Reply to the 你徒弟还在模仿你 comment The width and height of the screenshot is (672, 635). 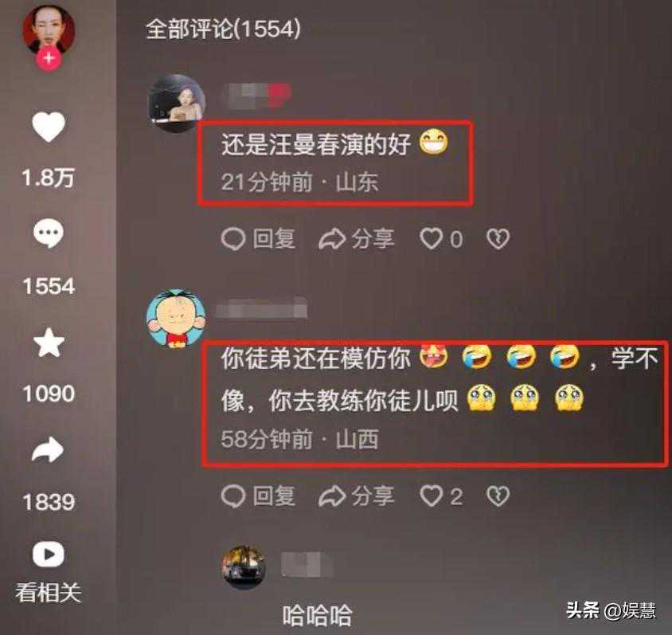(x=259, y=496)
